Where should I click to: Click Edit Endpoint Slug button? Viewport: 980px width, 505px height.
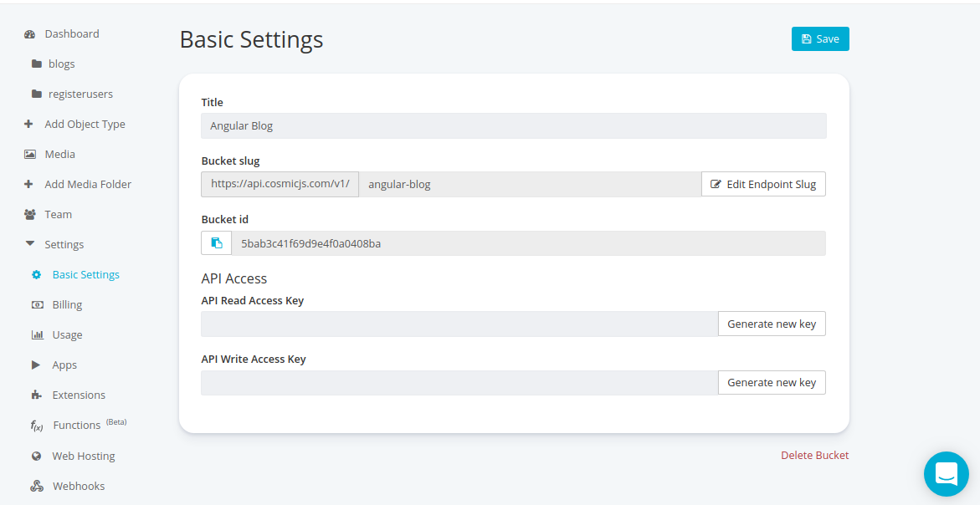pos(763,184)
